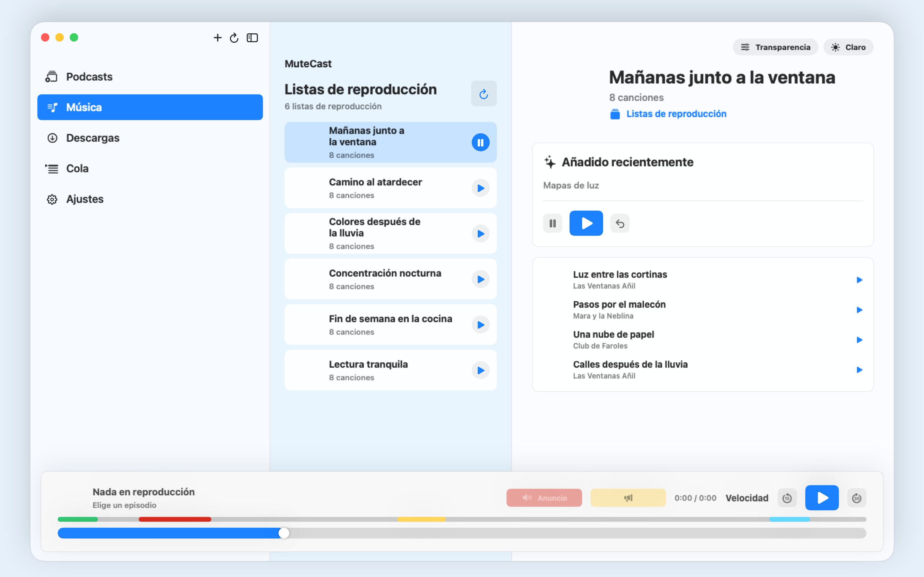Play the Camino al atardecer playlist
Image resolution: width=924 pixels, height=577 pixels.
480,188
